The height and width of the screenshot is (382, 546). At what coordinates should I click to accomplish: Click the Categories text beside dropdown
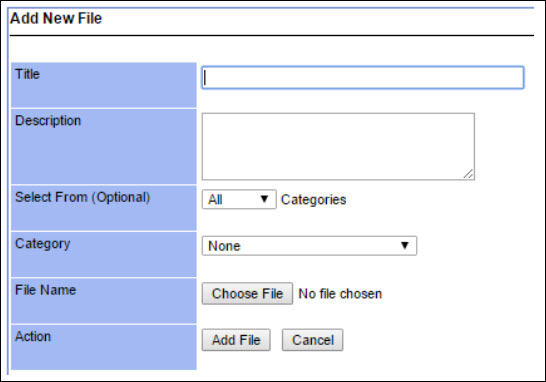click(313, 200)
